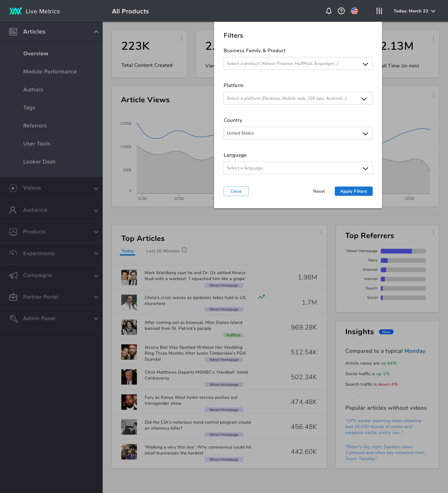Open the Top Referrers three-dot menu
448x493 pixels.
pyautogui.click(x=433, y=233)
